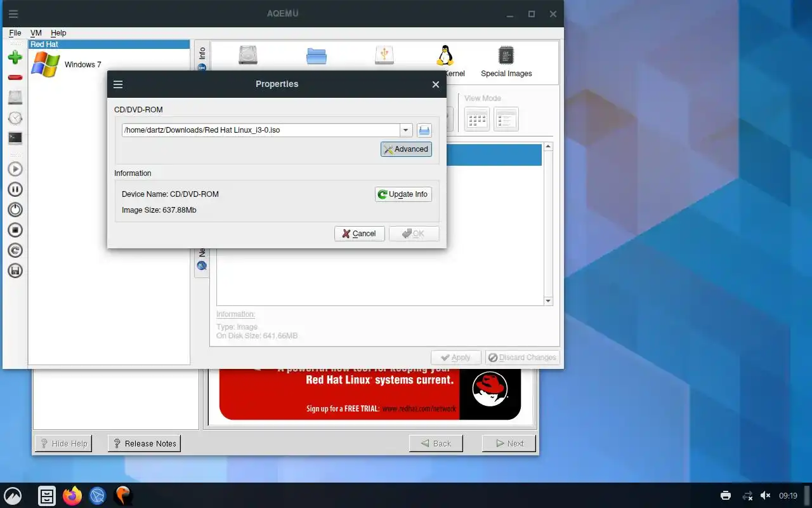Viewport: 812px width, 508px height.
Task: Click Back in the installer window
Action: (x=436, y=443)
